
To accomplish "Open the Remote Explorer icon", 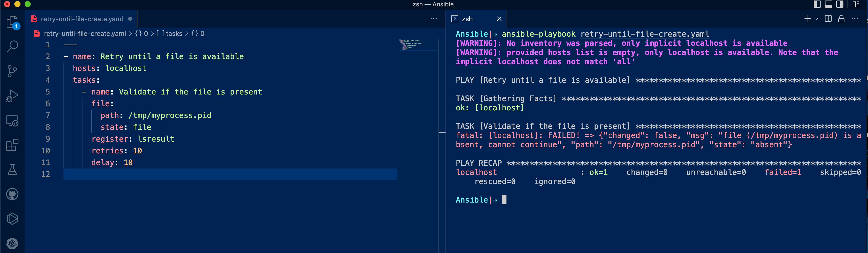I will pyautogui.click(x=12, y=121).
